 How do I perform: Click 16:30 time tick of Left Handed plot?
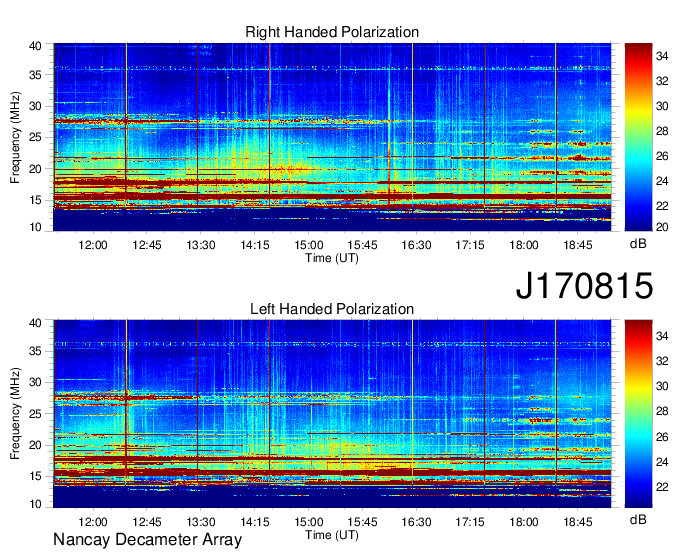coord(416,522)
